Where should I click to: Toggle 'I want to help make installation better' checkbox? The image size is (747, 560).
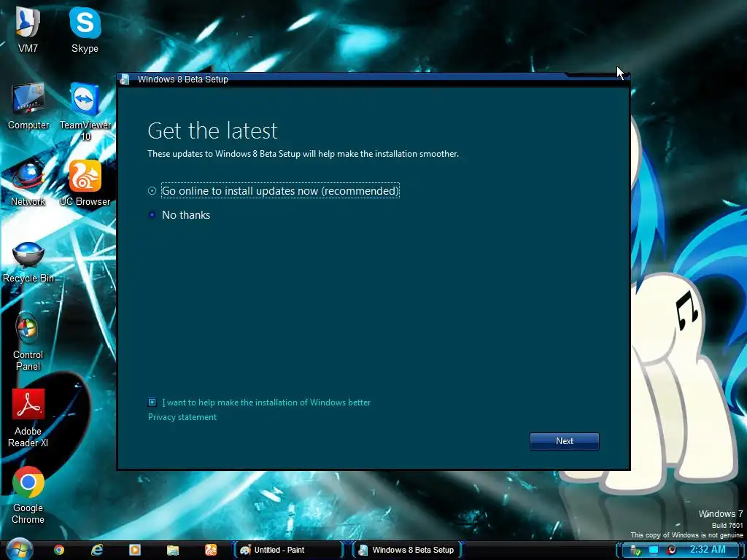coord(152,402)
